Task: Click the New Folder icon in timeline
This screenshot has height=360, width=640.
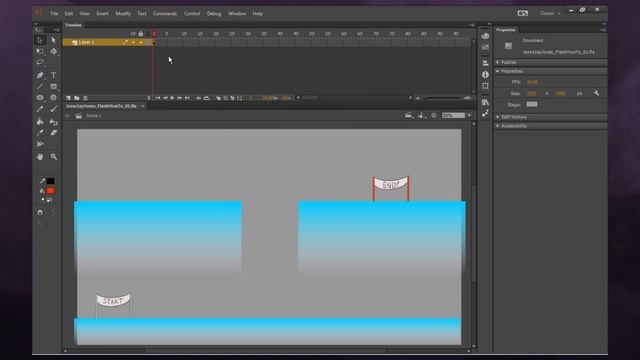Action: coord(77,98)
